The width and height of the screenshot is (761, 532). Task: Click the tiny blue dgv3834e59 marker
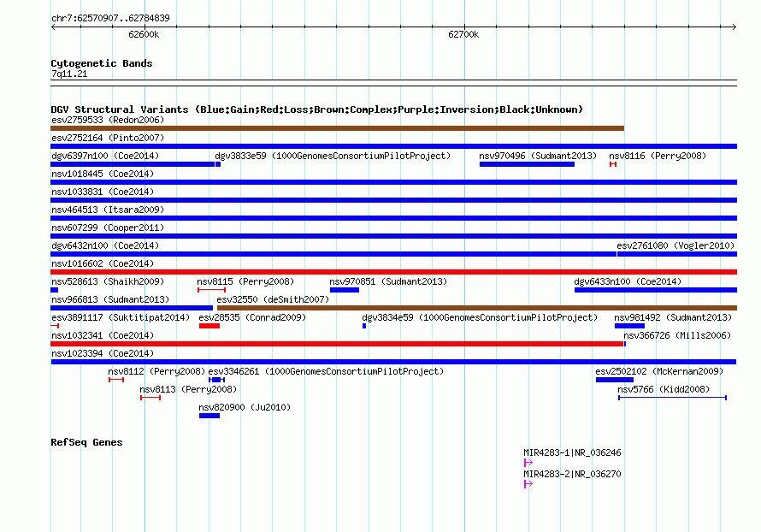tap(364, 326)
